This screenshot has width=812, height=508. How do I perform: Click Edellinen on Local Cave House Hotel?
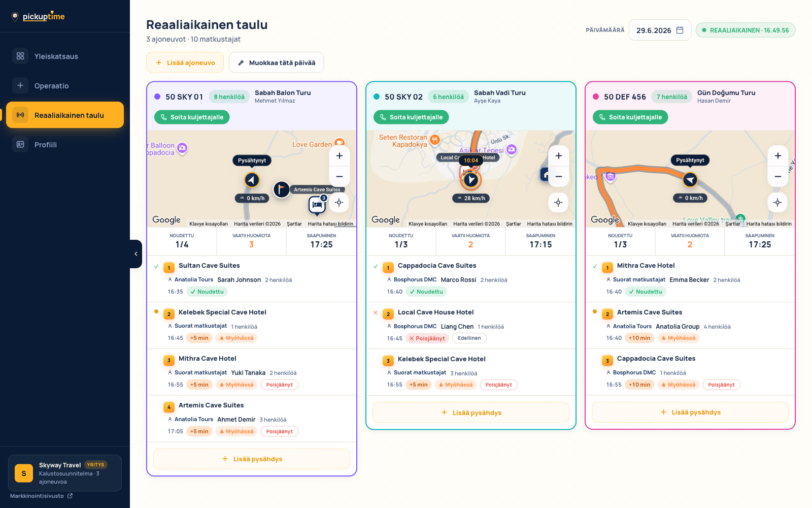pos(469,338)
